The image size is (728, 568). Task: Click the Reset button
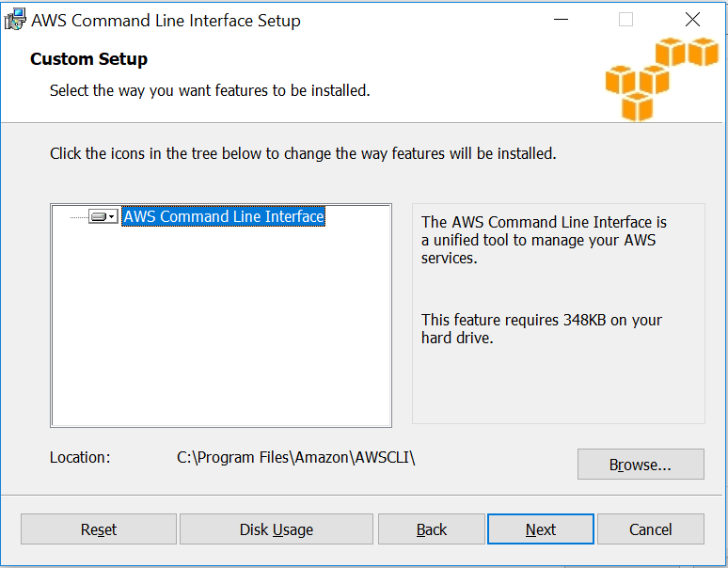(x=99, y=529)
